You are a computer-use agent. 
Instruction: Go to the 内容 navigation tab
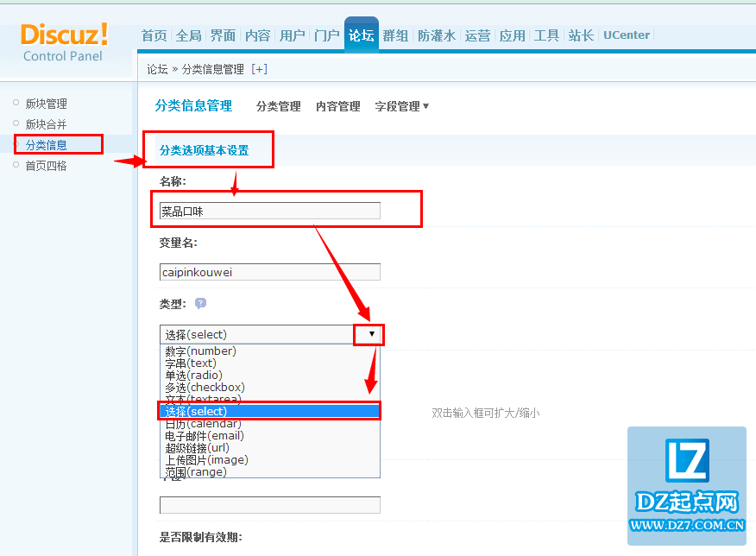coord(257,35)
